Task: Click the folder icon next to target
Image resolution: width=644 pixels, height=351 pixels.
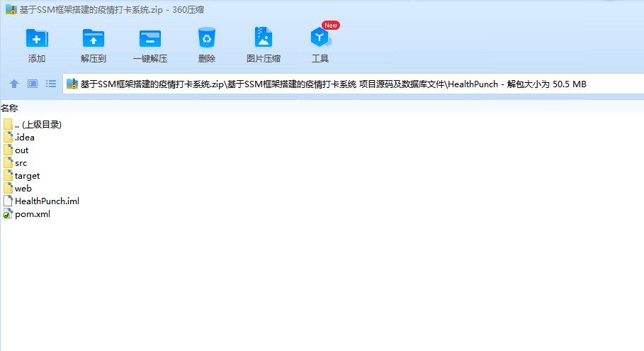Action: click(9, 176)
